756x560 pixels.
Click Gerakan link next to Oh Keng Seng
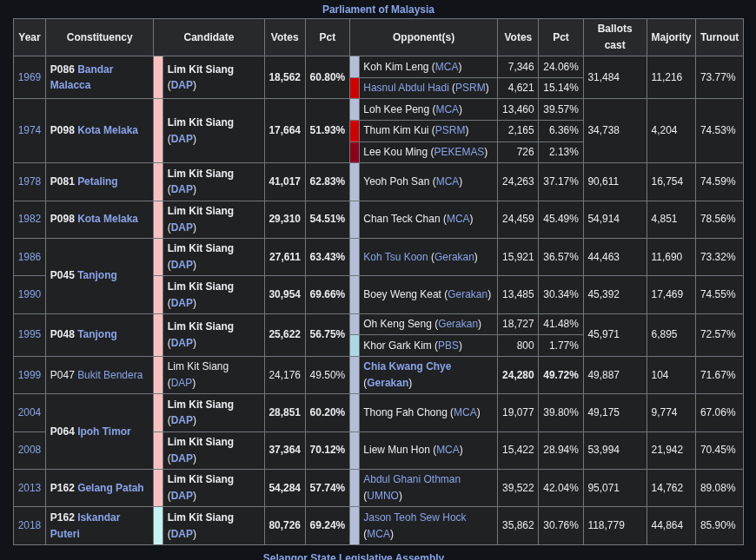(x=458, y=323)
